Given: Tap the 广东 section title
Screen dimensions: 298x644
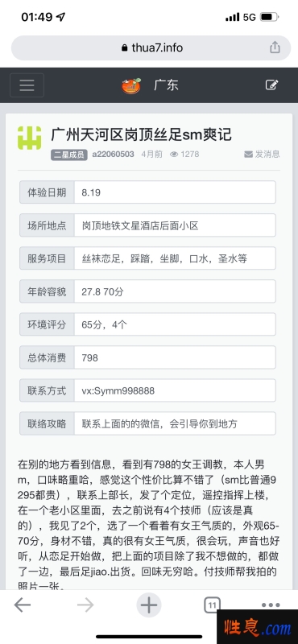Looking at the screenshot, I should 166,85.
